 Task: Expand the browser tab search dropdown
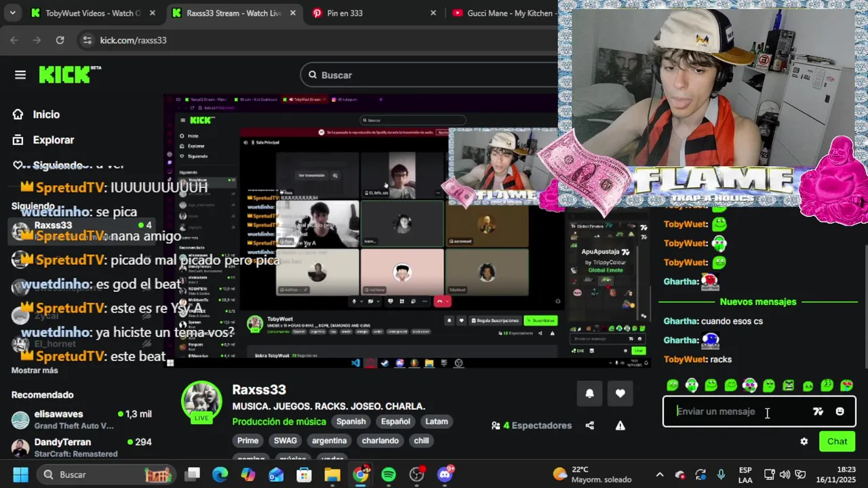(x=12, y=13)
